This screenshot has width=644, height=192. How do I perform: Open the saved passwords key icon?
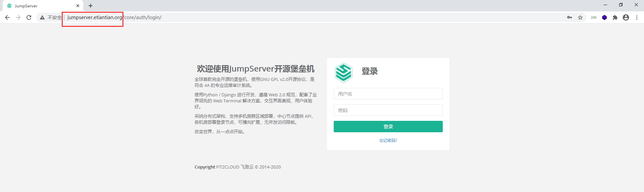tap(570, 17)
